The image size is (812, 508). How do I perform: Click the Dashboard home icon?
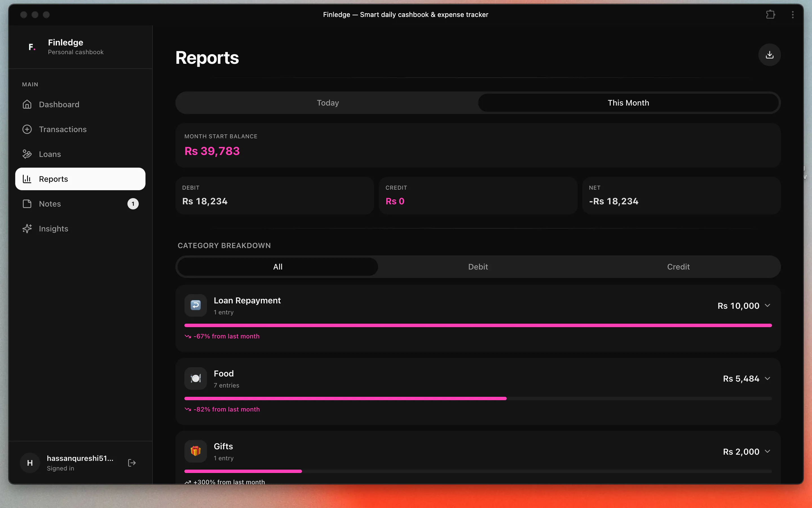[27, 104]
